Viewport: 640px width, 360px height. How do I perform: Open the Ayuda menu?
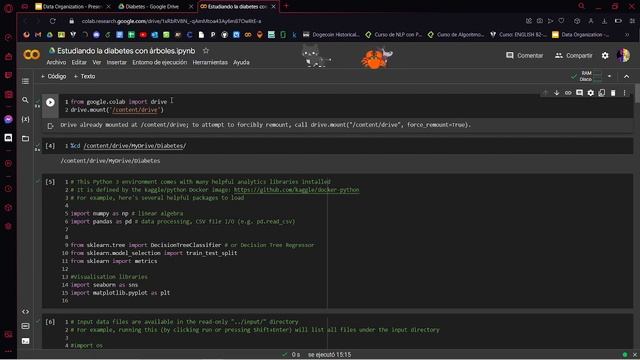[x=241, y=62]
